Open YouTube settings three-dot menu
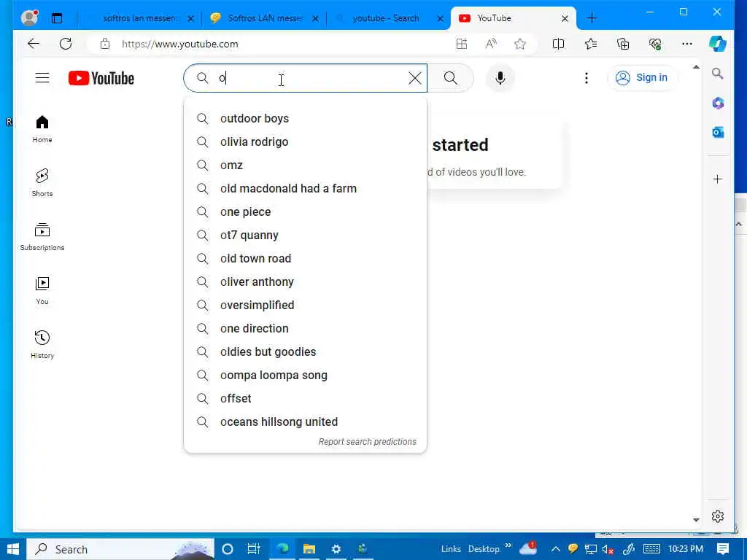This screenshot has width=747, height=560. [587, 77]
